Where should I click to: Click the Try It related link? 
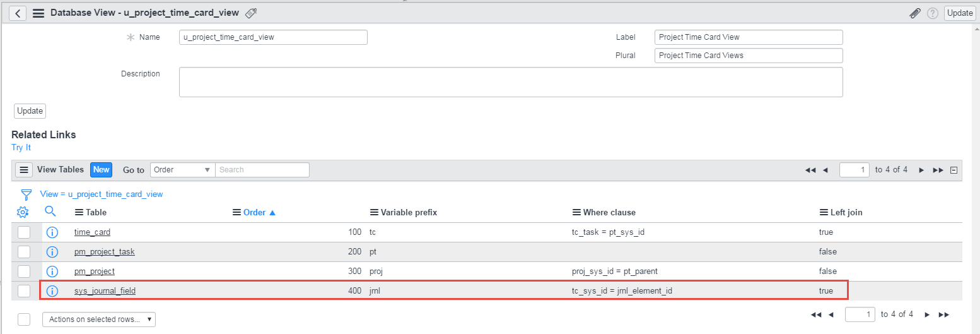21,147
